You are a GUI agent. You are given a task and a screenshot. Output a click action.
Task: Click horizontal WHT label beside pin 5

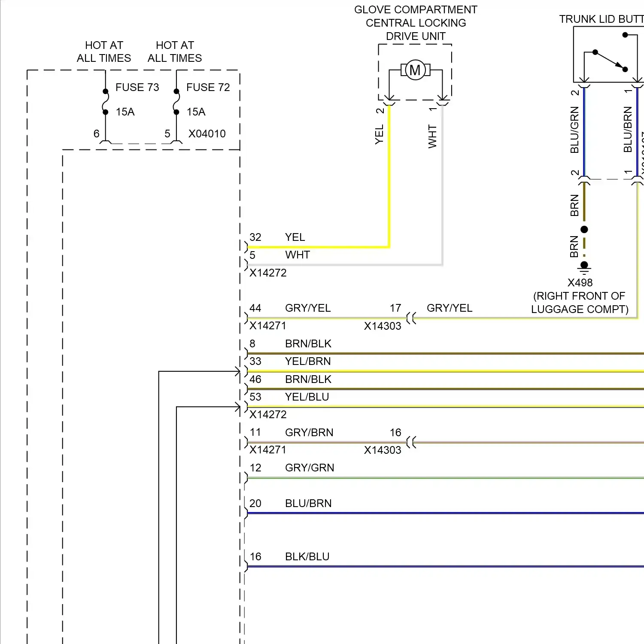297,255
